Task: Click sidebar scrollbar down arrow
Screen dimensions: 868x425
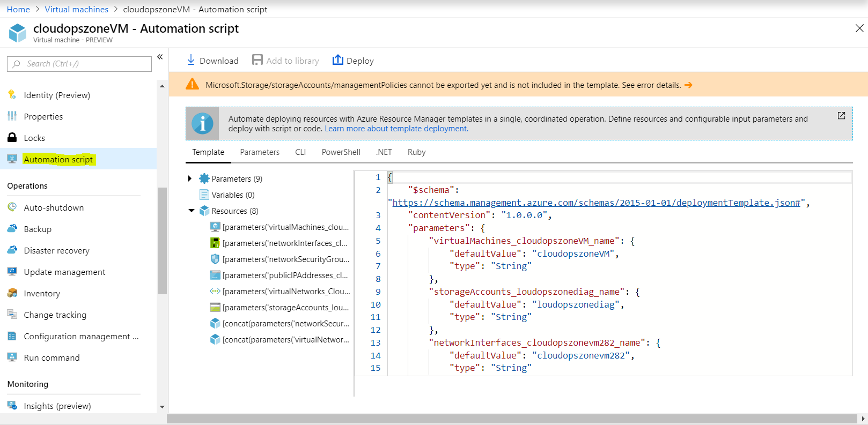Action: pos(162,407)
